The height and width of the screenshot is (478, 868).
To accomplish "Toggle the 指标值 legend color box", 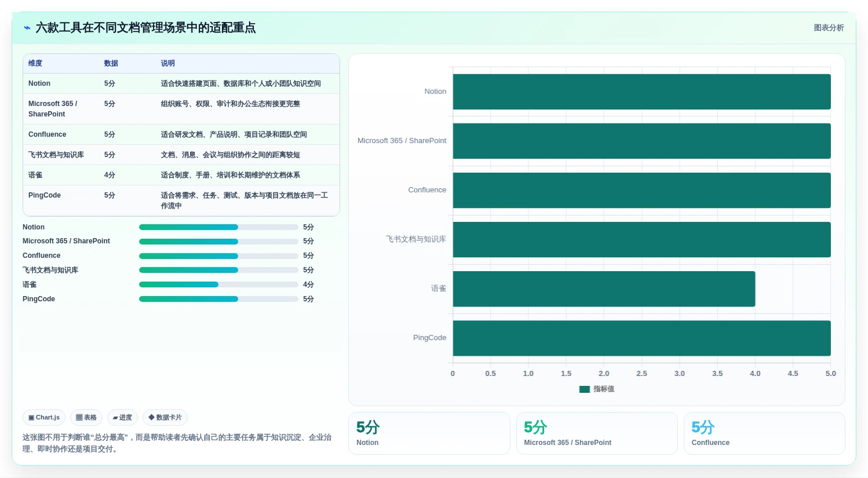I will [584, 389].
